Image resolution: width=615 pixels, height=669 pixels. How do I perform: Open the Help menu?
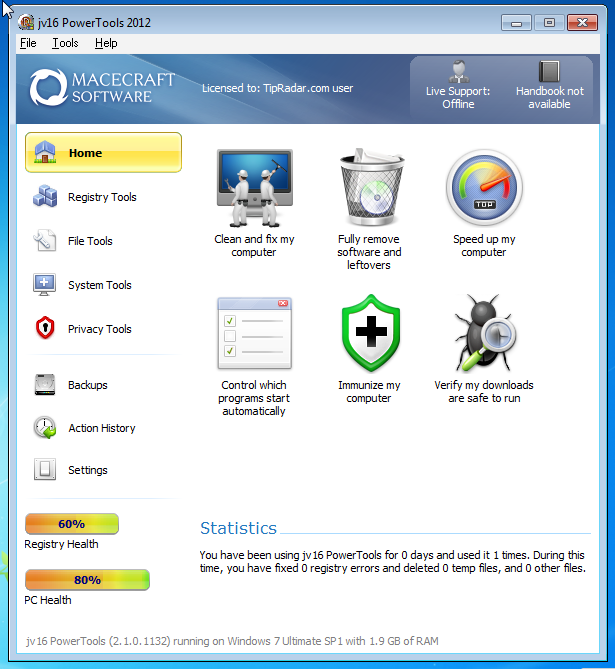[x=106, y=43]
